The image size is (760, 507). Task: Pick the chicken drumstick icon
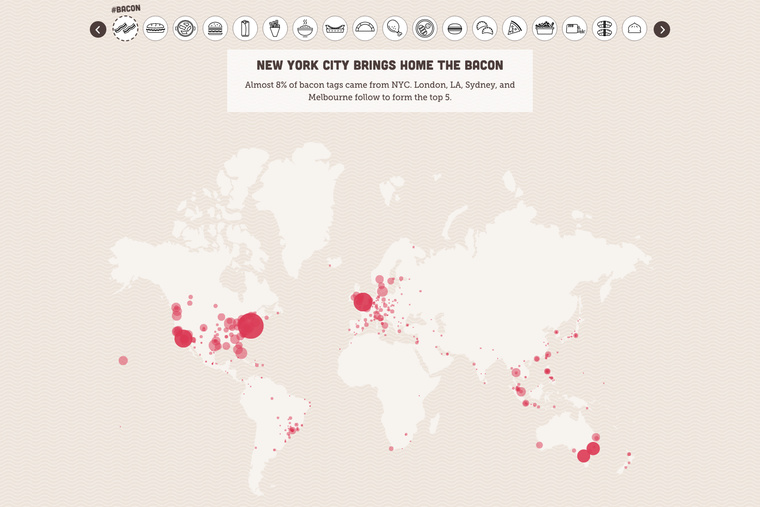click(395, 29)
